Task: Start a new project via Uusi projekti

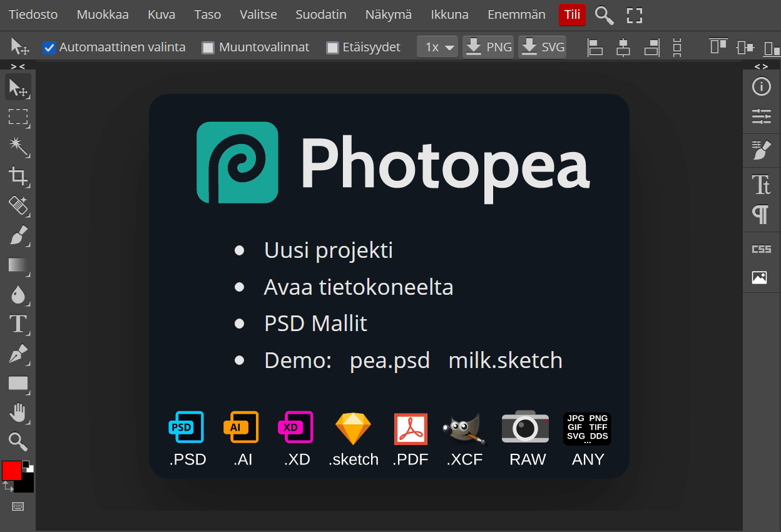Action: click(329, 250)
